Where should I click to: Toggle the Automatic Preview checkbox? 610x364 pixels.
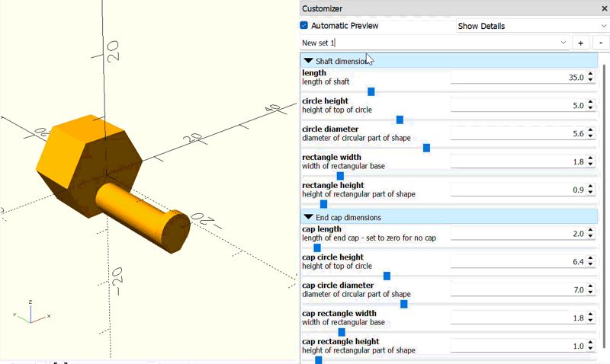304,26
